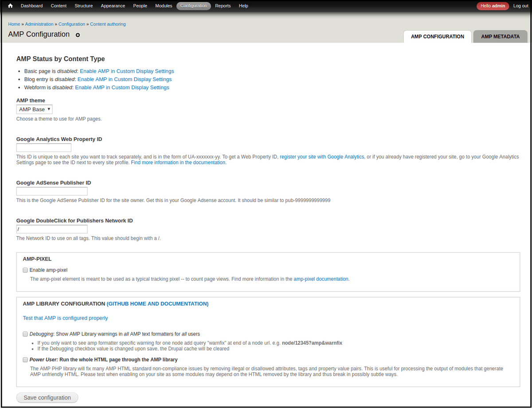Click Test that AMP is configured properly
532x409 pixels.
tap(65, 318)
